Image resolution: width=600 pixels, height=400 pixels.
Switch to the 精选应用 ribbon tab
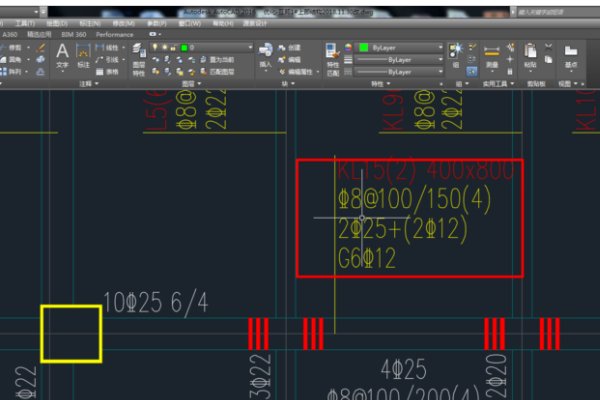coord(39,34)
